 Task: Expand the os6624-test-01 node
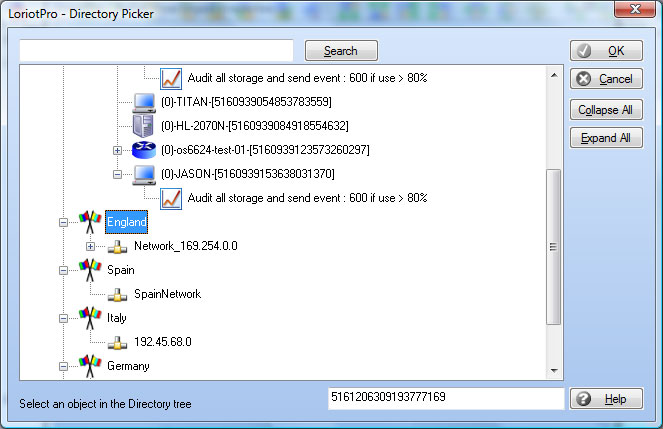coord(118,150)
